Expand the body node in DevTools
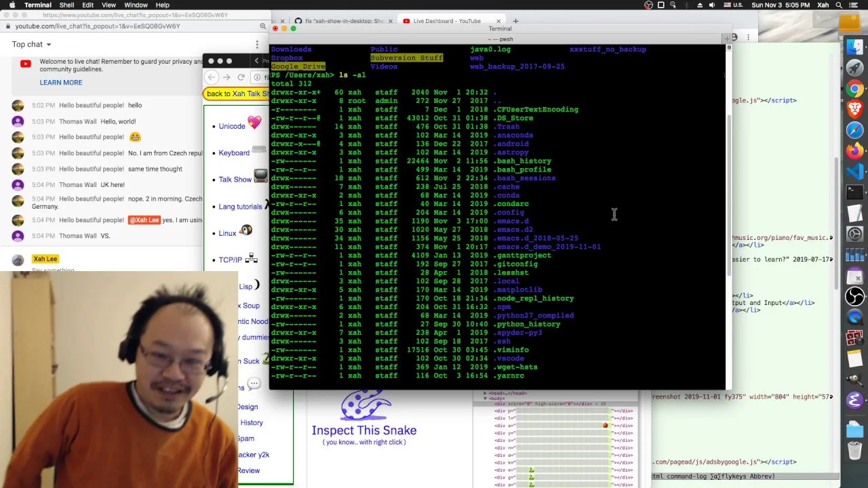The height and width of the screenshot is (488, 868). click(485, 399)
